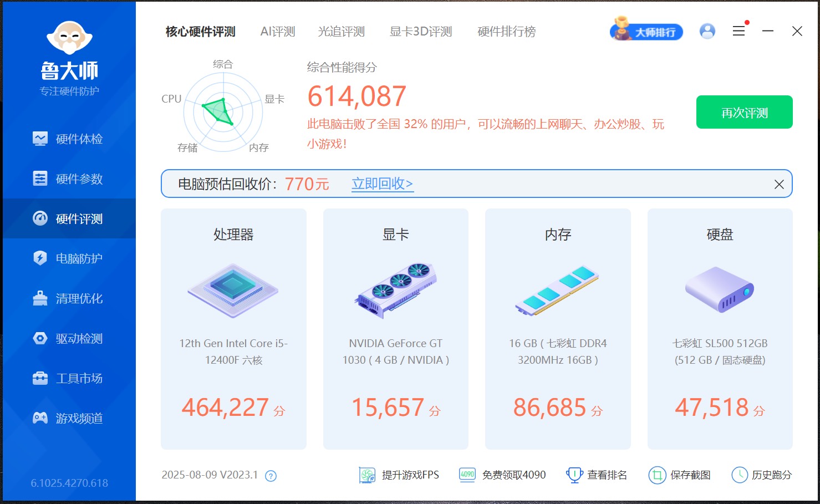Screen dimensions: 820x504
Task: Click the 硬盘 card title
Action: point(720,235)
